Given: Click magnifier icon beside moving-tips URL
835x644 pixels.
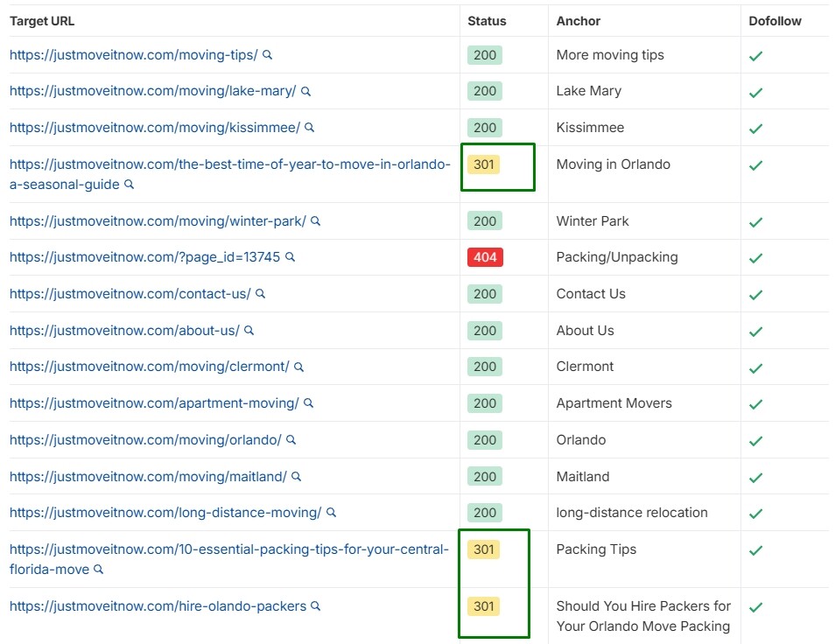Looking at the screenshot, I should pos(268,54).
